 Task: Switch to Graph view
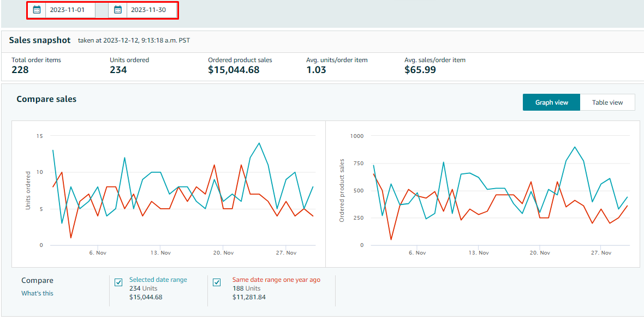pyautogui.click(x=551, y=102)
